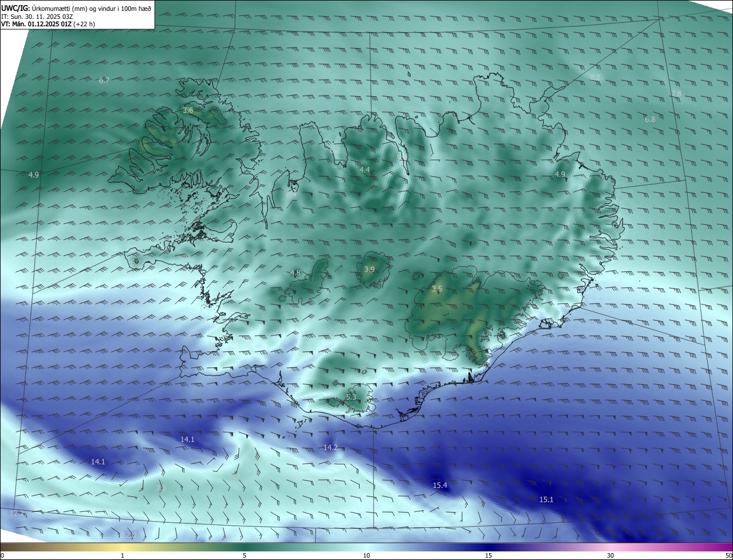Click the 15.1 precipitation value label
Viewport: 733px width, 560px height.
(x=546, y=500)
